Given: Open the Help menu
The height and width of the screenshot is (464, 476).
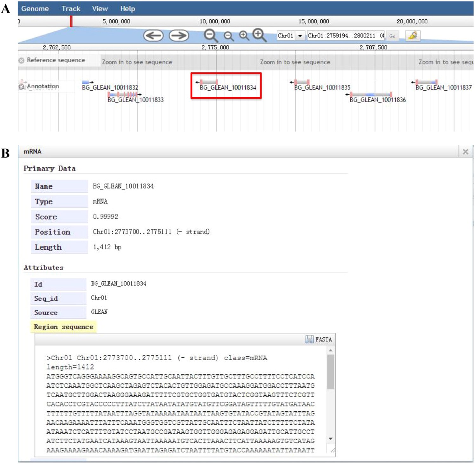Looking at the screenshot, I should click(x=128, y=9).
